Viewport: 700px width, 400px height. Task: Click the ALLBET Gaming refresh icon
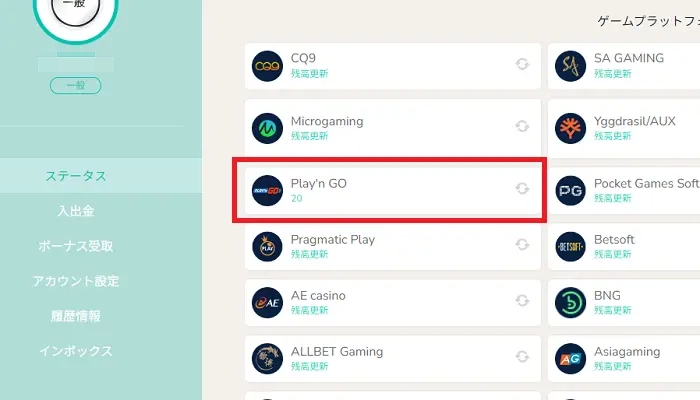(522, 357)
